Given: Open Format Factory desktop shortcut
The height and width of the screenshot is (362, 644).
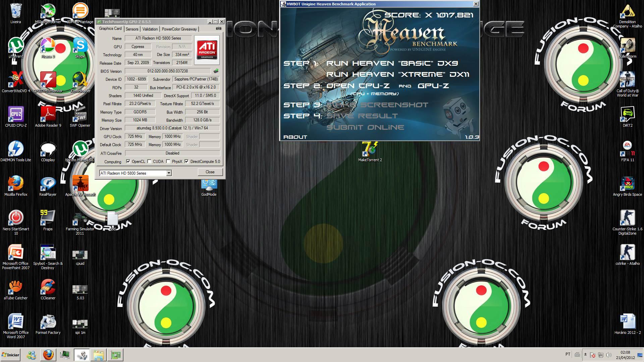Looking at the screenshot, I should tap(48, 324).
